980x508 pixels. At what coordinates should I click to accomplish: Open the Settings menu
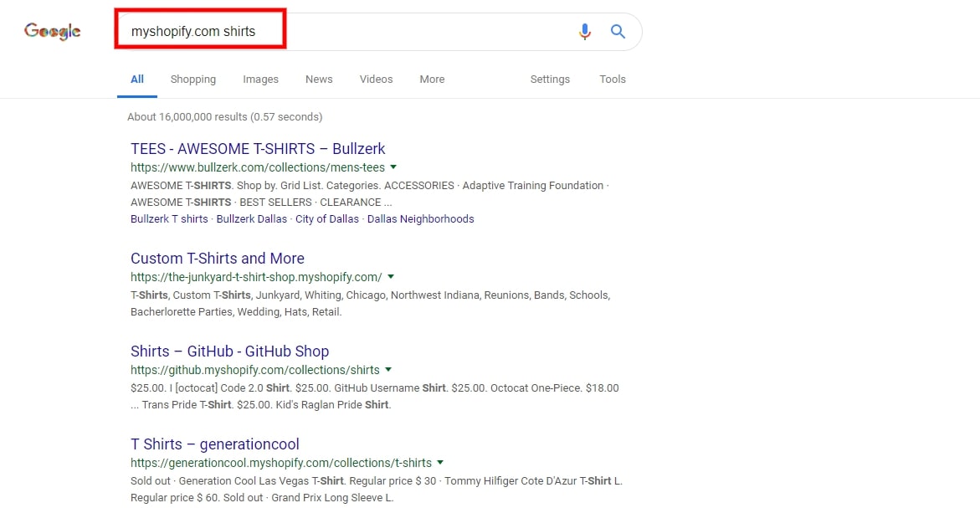pos(550,80)
